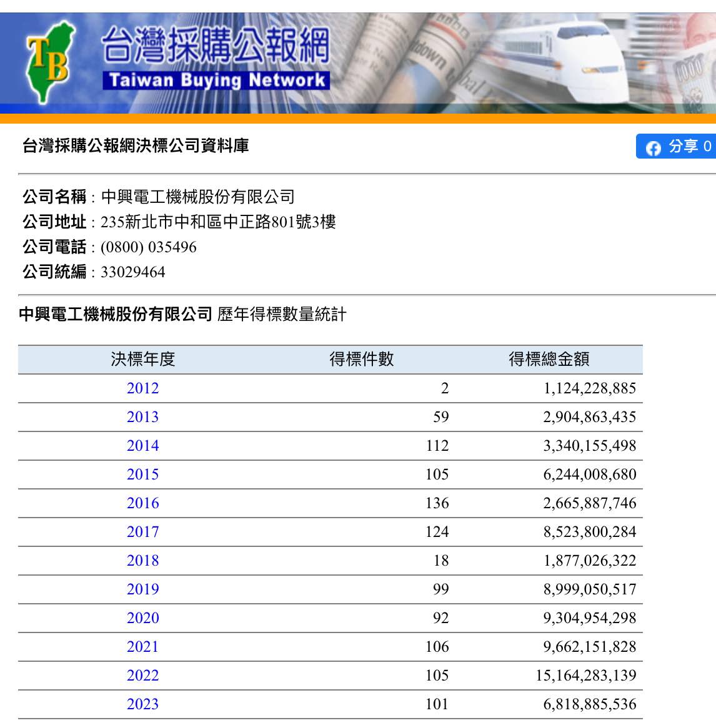Click amount 1,877,026,322 for 2018
This screenshot has width=716, height=728.
tap(590, 561)
